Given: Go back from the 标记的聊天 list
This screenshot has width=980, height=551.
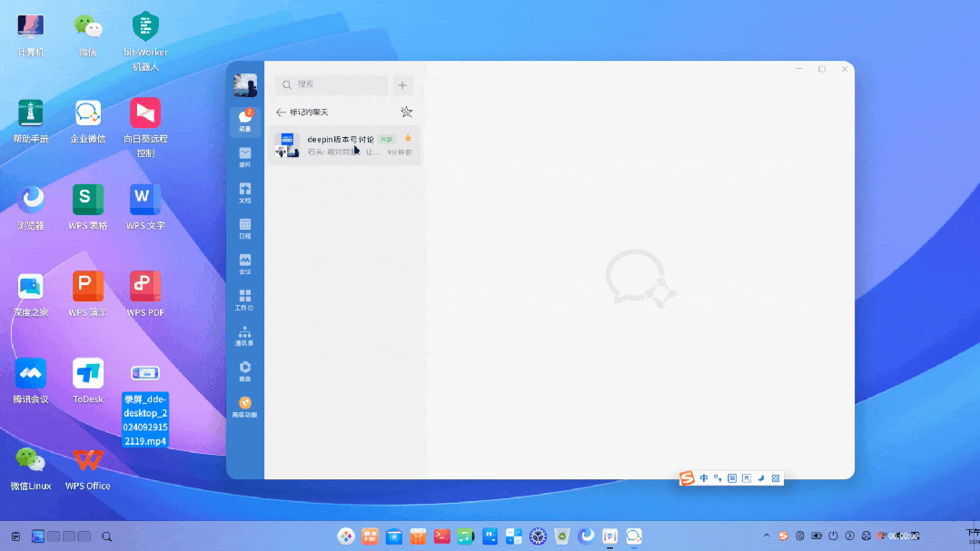Looking at the screenshot, I should tap(279, 112).
